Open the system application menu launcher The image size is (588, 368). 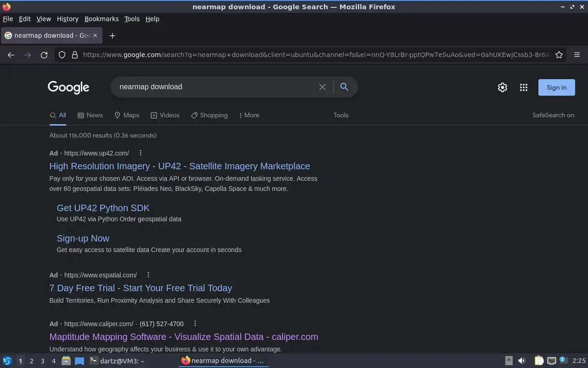click(7, 361)
